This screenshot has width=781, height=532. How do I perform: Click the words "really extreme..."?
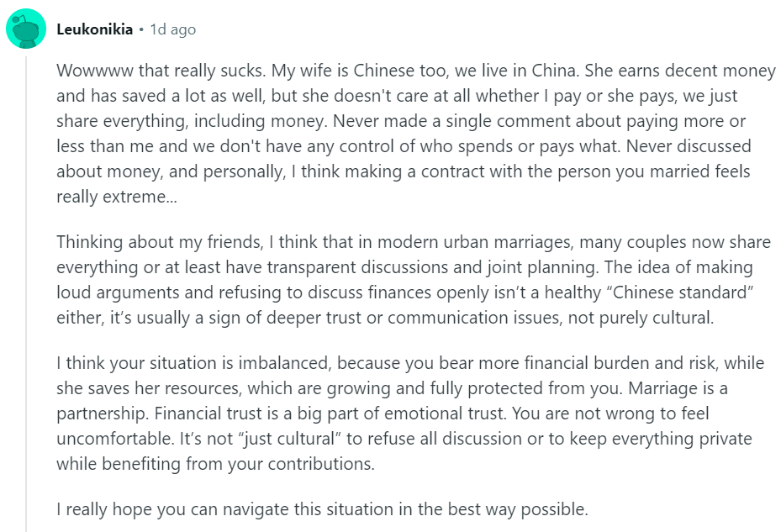point(117,197)
